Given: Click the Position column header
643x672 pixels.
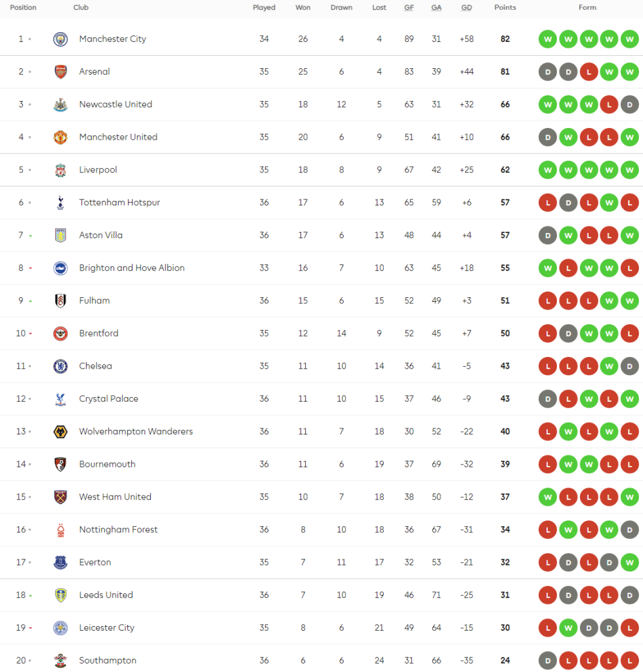Looking at the screenshot, I should [23, 8].
